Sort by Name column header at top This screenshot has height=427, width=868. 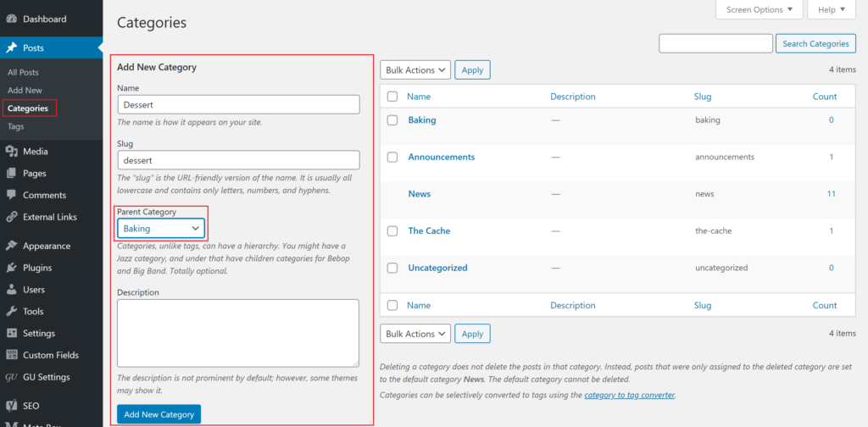(419, 97)
